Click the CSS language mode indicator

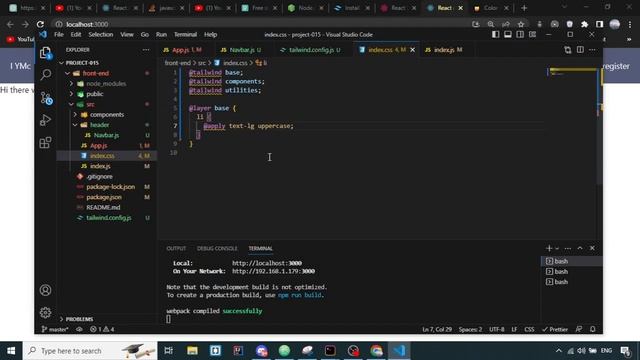(529, 329)
